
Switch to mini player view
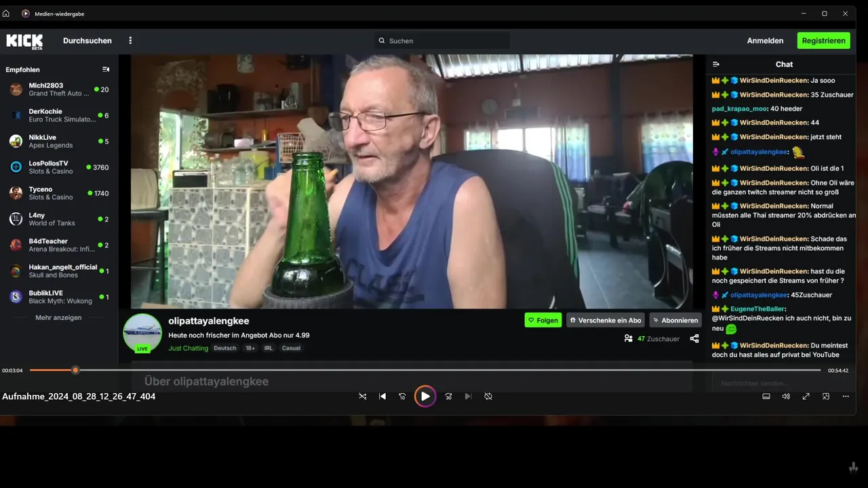tap(826, 396)
